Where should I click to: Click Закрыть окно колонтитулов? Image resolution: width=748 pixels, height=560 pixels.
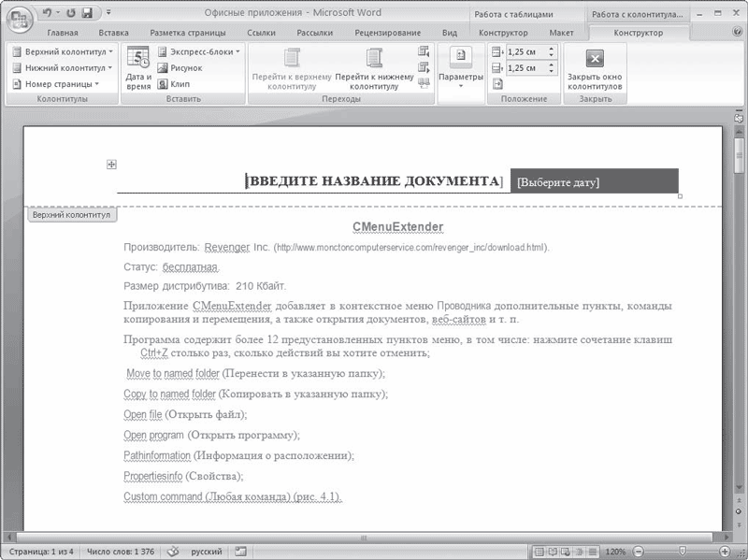click(595, 68)
